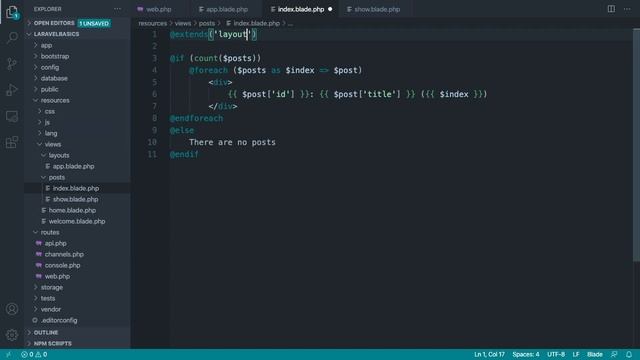Open welcome.blade.php file
640x360 pixels.
click(78, 222)
